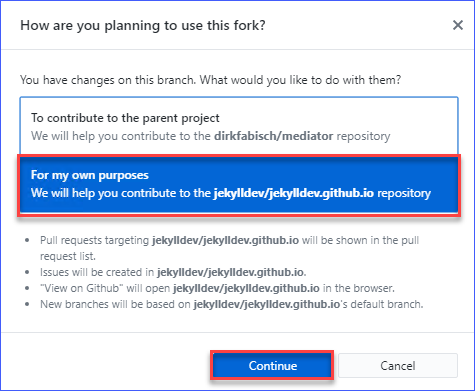The image size is (475, 391).
Task: Click the repository name in the "View on Github" bullet
Action: [246, 288]
